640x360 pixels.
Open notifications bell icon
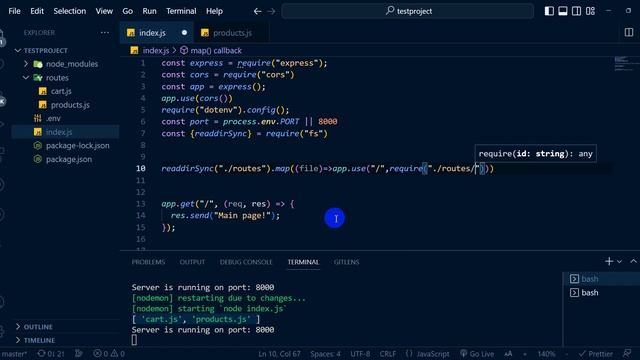[627, 353]
